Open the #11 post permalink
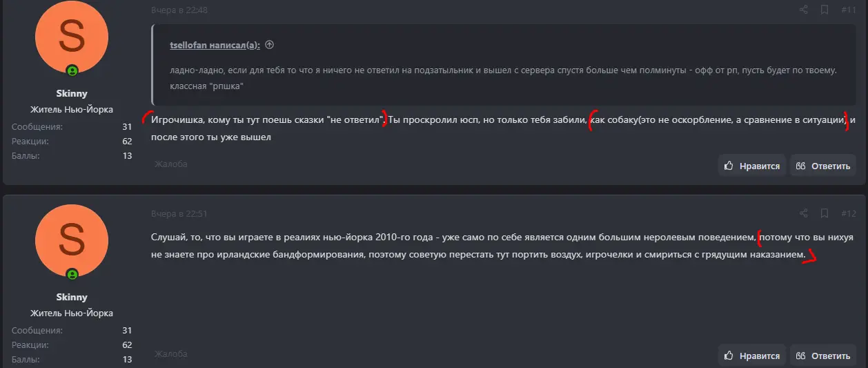This screenshot has width=868, height=368. tap(848, 10)
